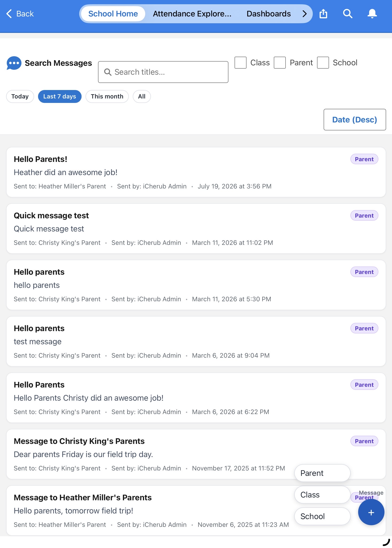
Task: Click Parent badge on 'Hello Parents!' card
Action: coord(364,159)
